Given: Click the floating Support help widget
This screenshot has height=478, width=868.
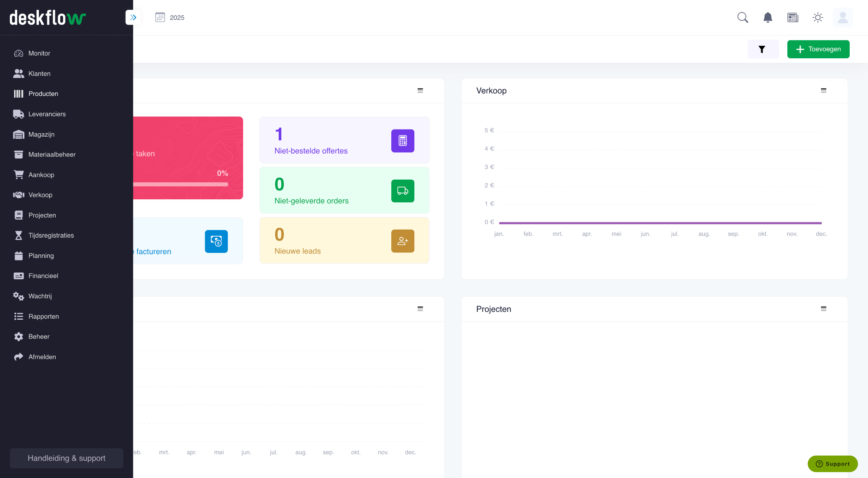Looking at the screenshot, I should tap(832, 464).
